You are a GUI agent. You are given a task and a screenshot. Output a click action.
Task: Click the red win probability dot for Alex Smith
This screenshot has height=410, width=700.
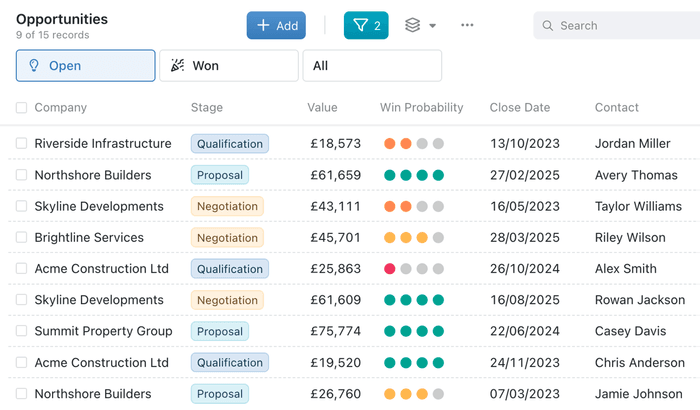390,269
